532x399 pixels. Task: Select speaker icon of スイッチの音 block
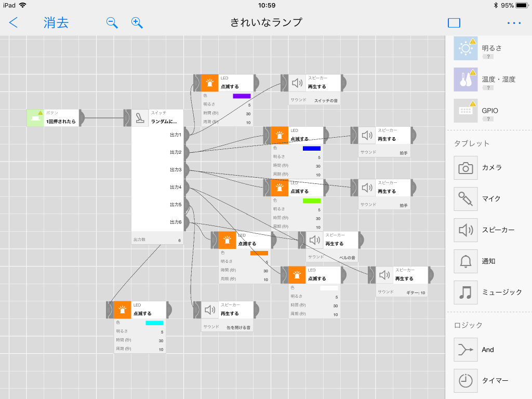click(297, 83)
